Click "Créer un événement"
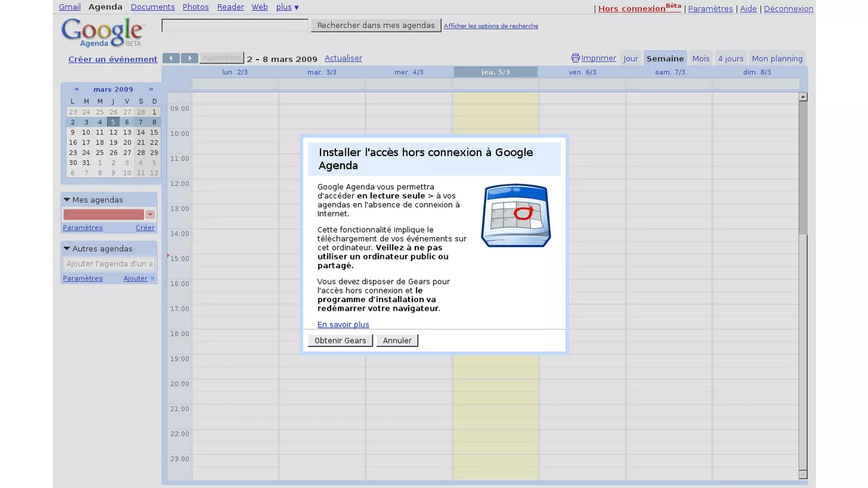The width and height of the screenshot is (868, 488). click(112, 59)
